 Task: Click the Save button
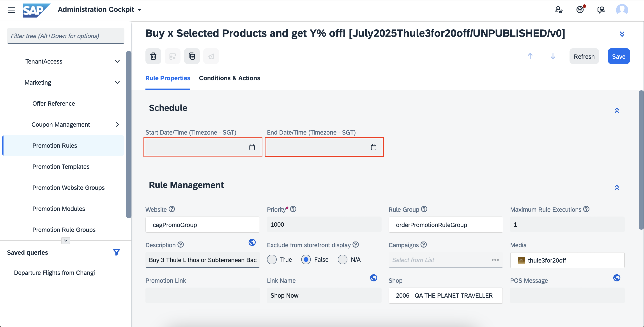click(x=619, y=56)
